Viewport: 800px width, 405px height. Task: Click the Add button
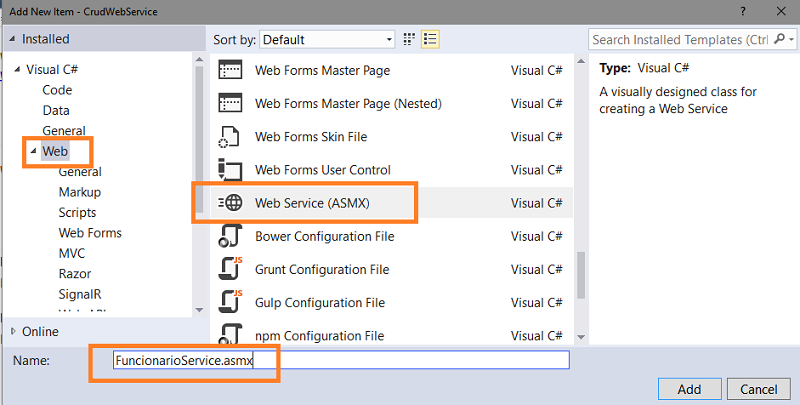click(x=689, y=389)
